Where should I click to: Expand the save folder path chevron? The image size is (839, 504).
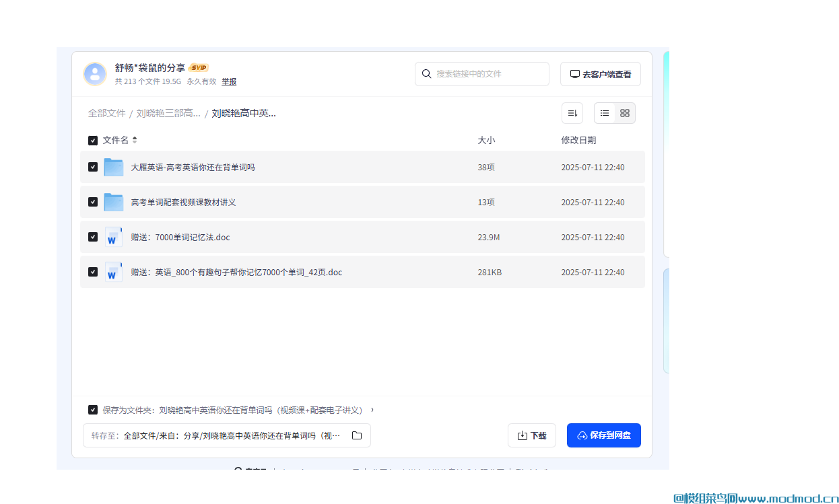coord(373,409)
